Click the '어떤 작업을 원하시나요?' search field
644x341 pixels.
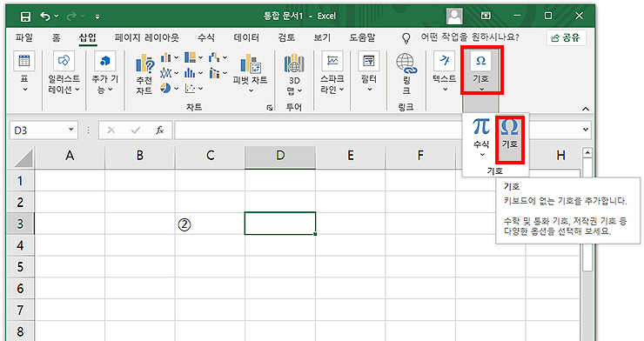[470, 37]
